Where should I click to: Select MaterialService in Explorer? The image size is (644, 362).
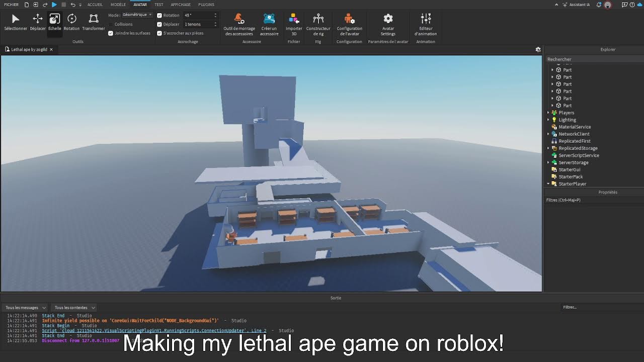click(x=575, y=127)
